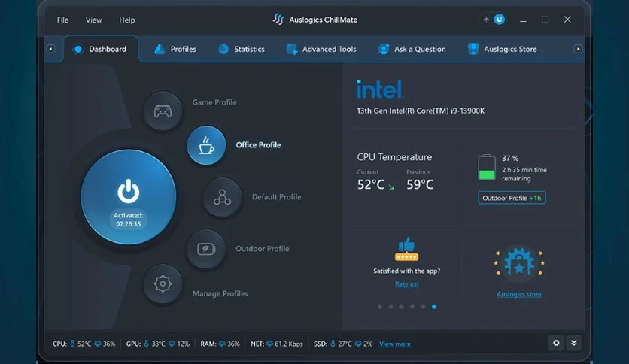The width and height of the screenshot is (629, 364).
Task: Activate the Office Profile coffee cup icon
Action: pyautogui.click(x=206, y=145)
